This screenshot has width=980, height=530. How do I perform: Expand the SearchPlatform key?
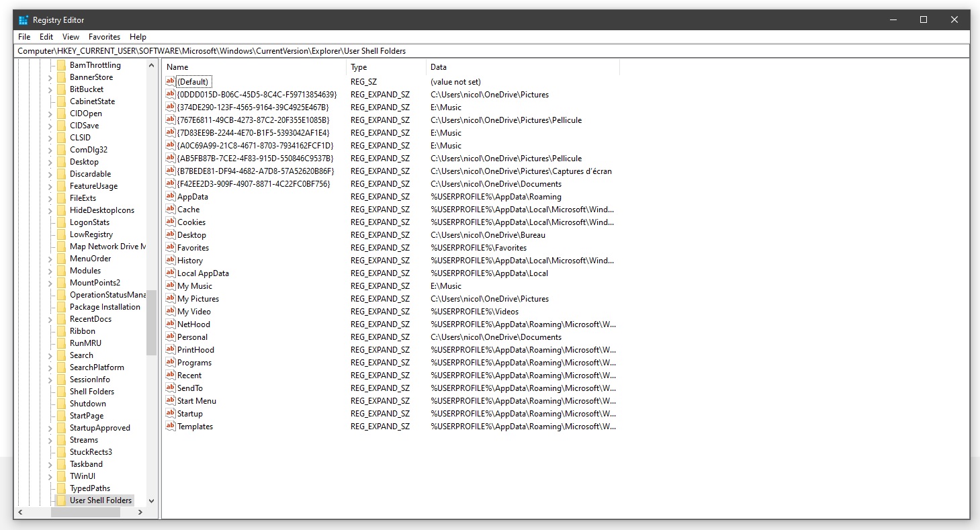click(50, 367)
